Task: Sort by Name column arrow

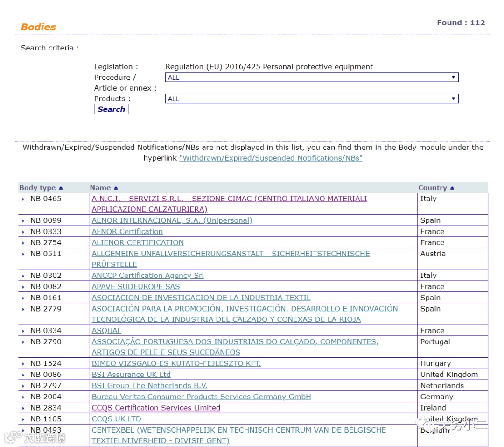Action: (x=116, y=188)
